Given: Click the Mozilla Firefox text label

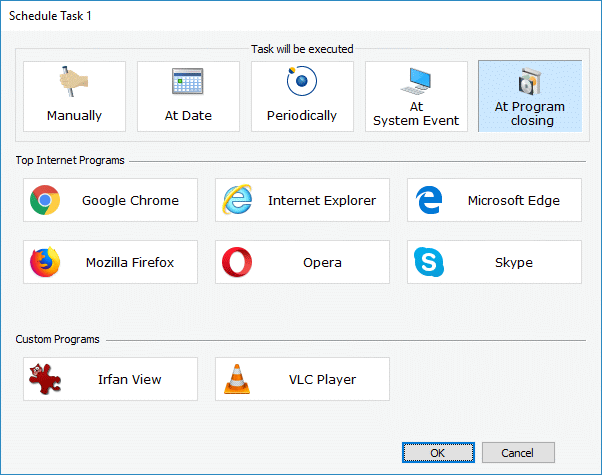Looking at the screenshot, I should pyautogui.click(x=130, y=262).
